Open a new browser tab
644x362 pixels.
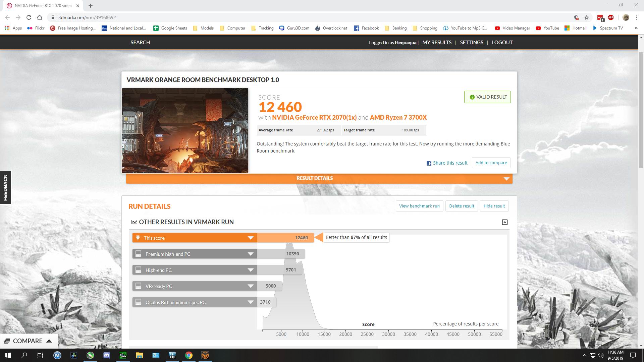[x=91, y=5]
